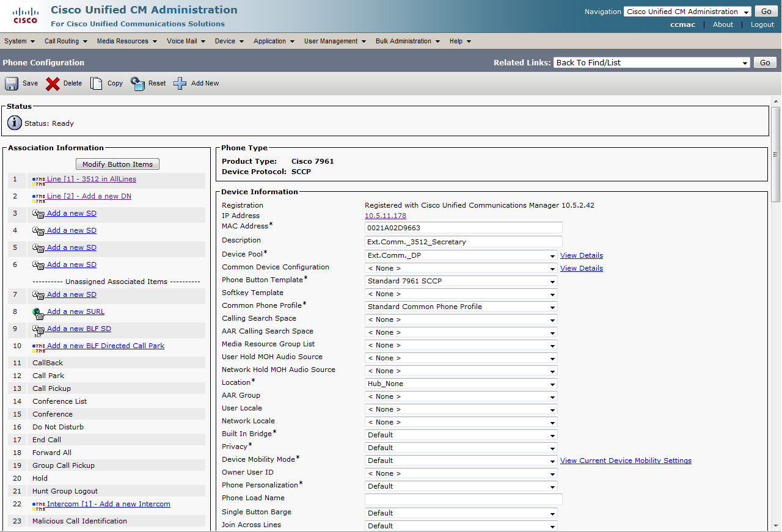Click the vertical scrollbar on the right
This screenshot has width=782, height=532.
coord(776,153)
